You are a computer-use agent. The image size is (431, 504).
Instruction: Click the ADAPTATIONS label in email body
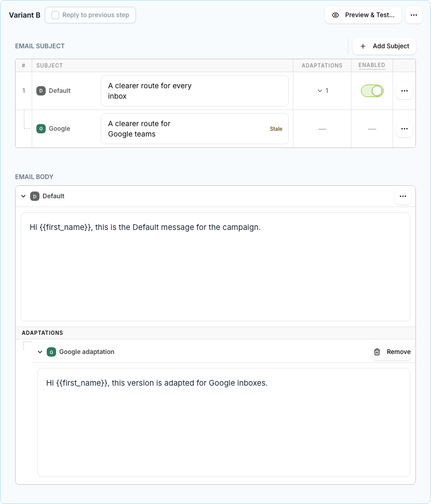click(43, 333)
